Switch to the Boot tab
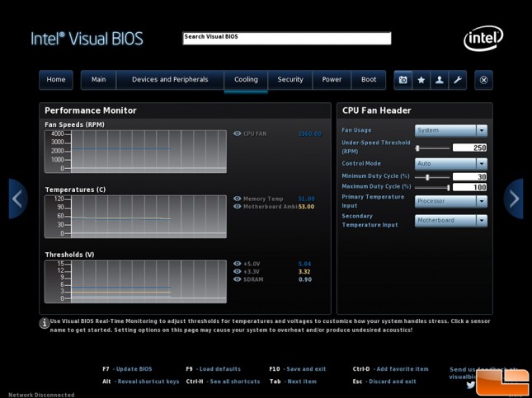 369,80
